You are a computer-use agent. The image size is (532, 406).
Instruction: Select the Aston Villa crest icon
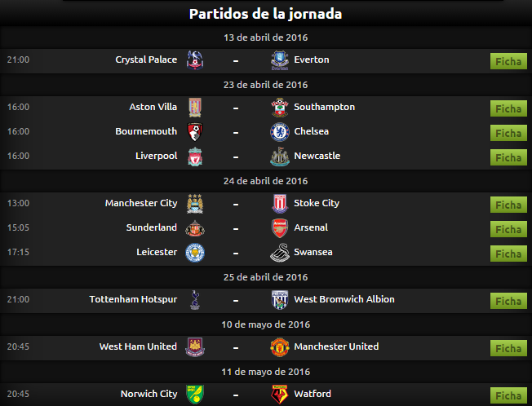coord(195,108)
